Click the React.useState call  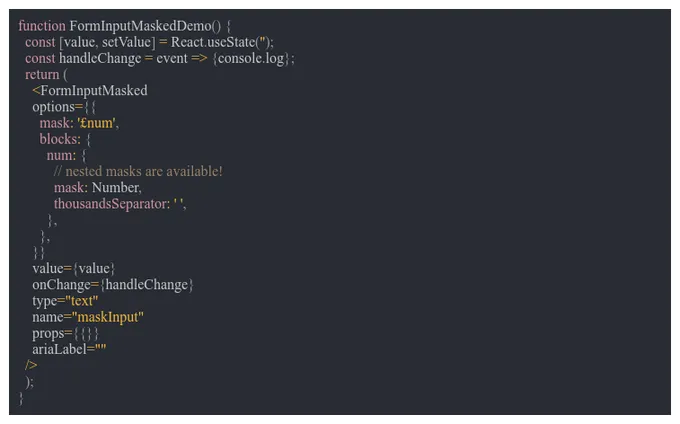coord(220,42)
